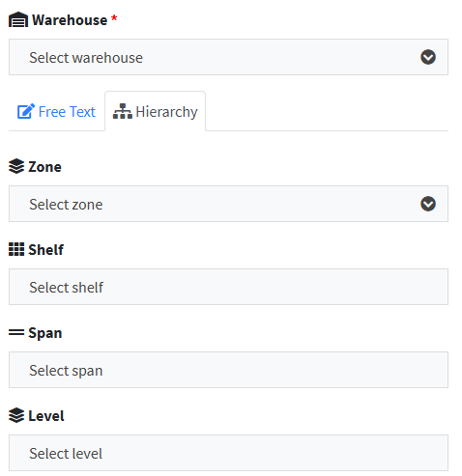Expand zone dropdown via chevron arrow

coord(428,204)
